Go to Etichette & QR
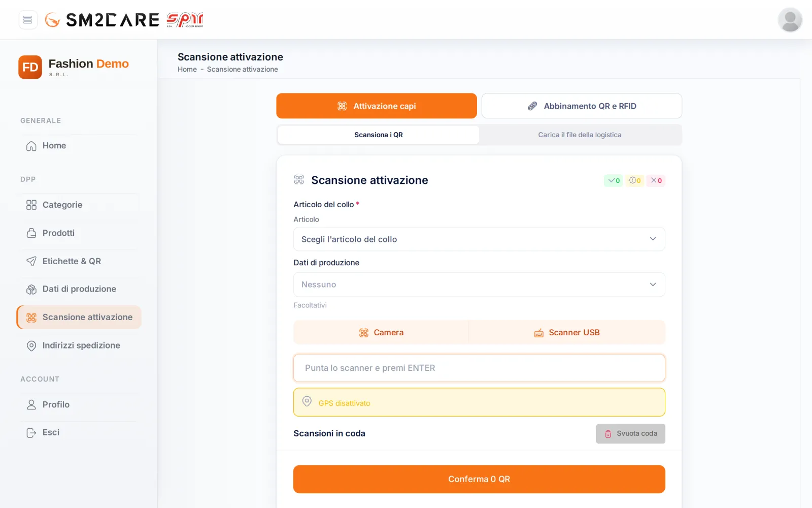This screenshot has height=508, width=812. pyautogui.click(x=79, y=261)
